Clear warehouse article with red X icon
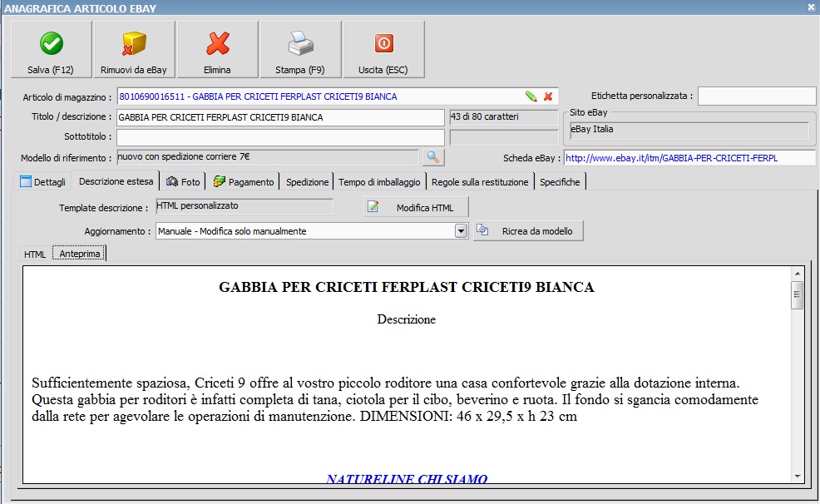820x504 pixels. click(x=548, y=96)
